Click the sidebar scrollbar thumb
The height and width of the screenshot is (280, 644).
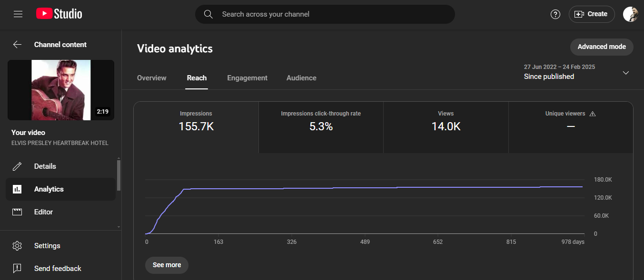point(119,175)
